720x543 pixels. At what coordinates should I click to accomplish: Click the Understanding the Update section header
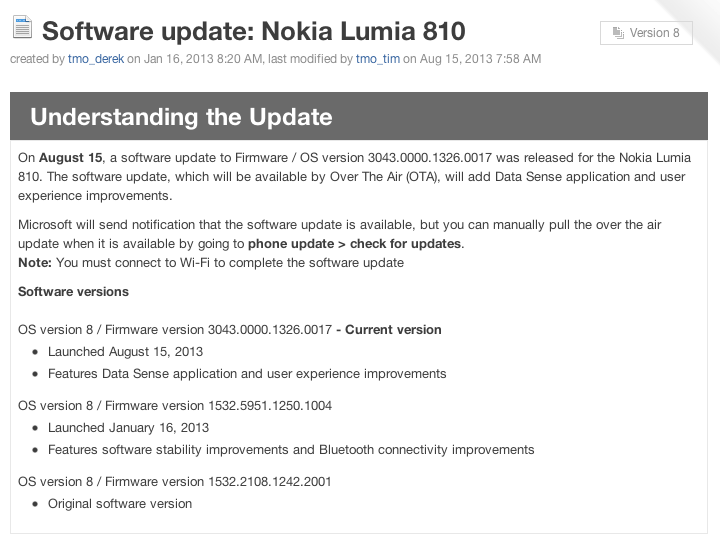pos(181,116)
